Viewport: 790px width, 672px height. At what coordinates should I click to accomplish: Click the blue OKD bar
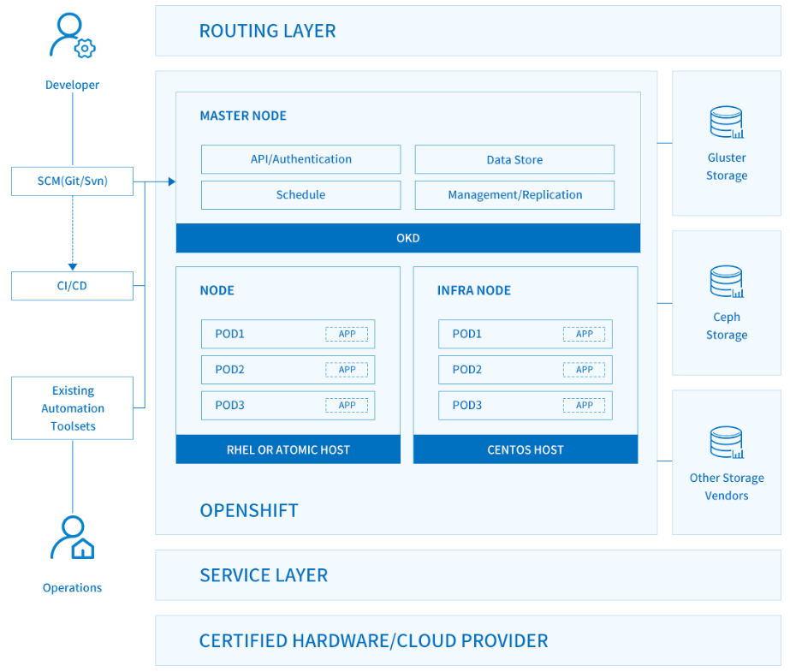coord(408,238)
